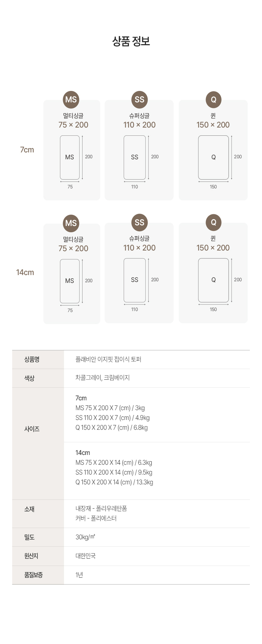Select the 7cm MS mattress outline diagram

click(x=70, y=157)
